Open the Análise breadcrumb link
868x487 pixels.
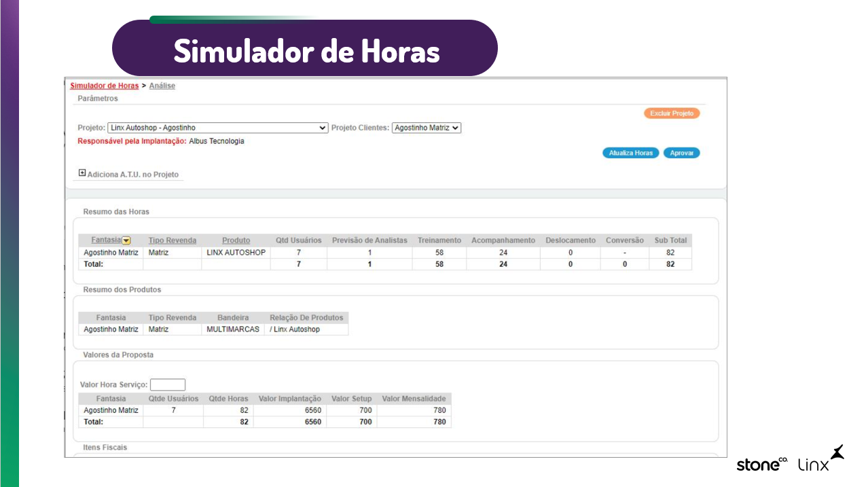coord(162,86)
